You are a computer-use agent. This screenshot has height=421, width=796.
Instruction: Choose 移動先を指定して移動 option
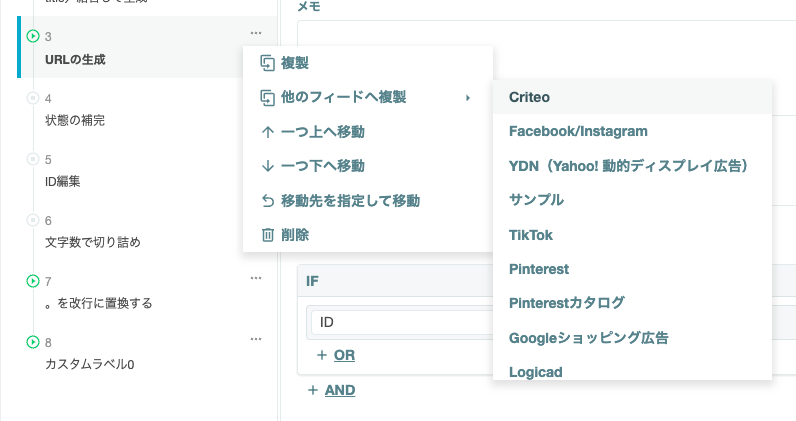[368, 201]
